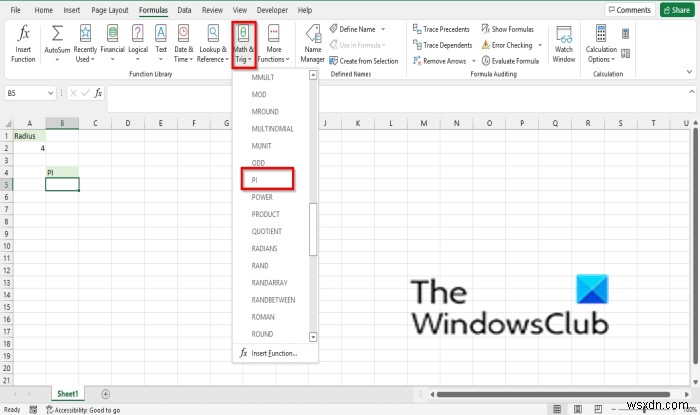Viewport: 700px width, 415px height.
Task: Expand the Define Name arrow
Action: point(383,29)
